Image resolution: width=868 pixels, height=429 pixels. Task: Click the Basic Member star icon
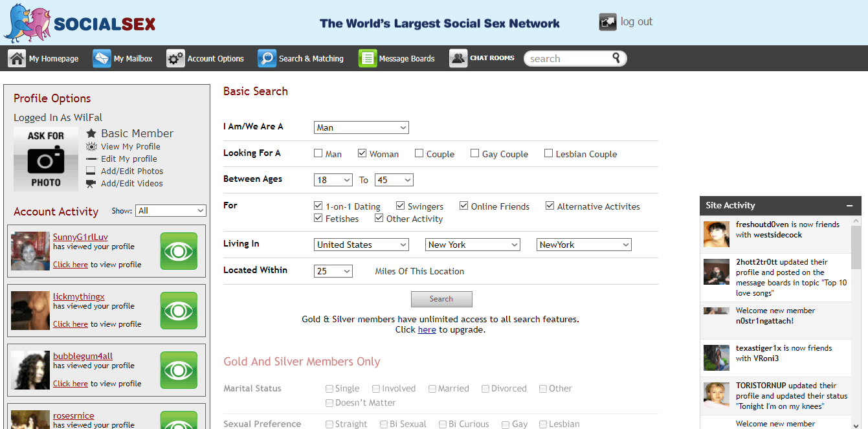pos(91,133)
